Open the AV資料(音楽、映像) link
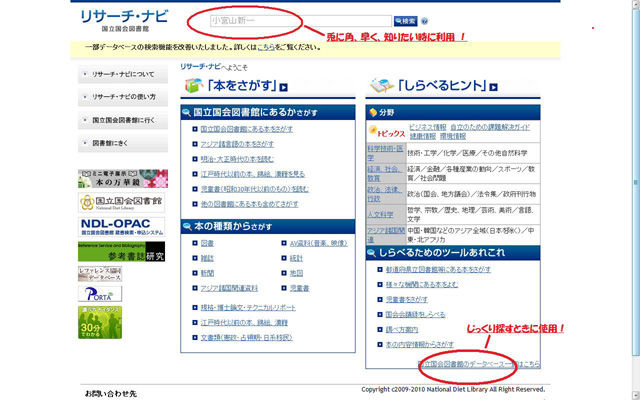Image resolution: width=640 pixels, height=400 pixels. pyautogui.click(x=319, y=243)
